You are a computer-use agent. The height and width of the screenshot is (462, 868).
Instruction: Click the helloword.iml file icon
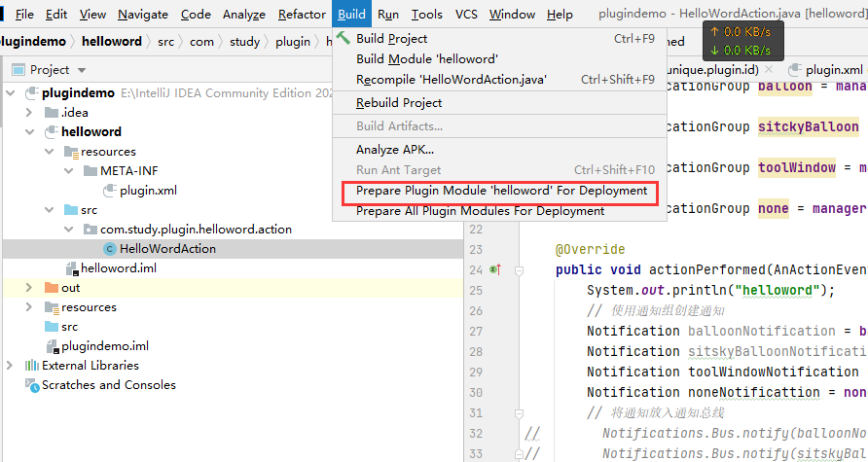(72, 268)
